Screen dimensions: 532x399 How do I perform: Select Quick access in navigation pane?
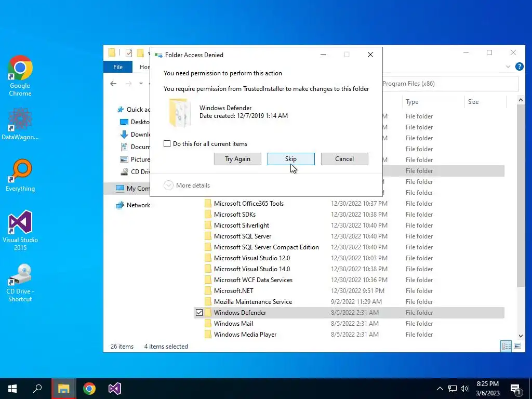(133, 109)
